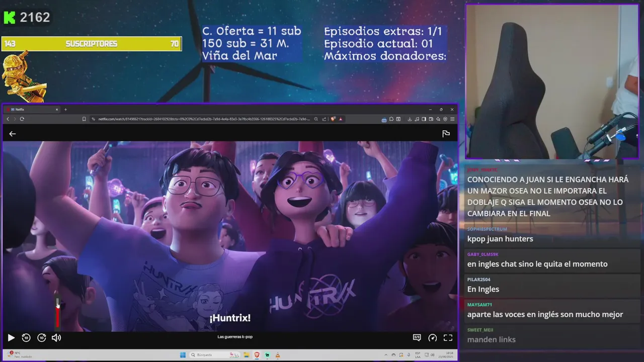Click the address bar zoom magnifier icon
Image resolution: width=644 pixels, height=362 pixels.
pyautogui.click(x=316, y=119)
